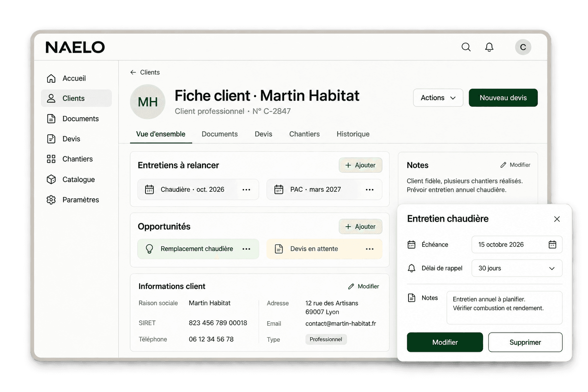Switch to the Historique tab
This screenshot has width=588, height=392.
pos(353,134)
